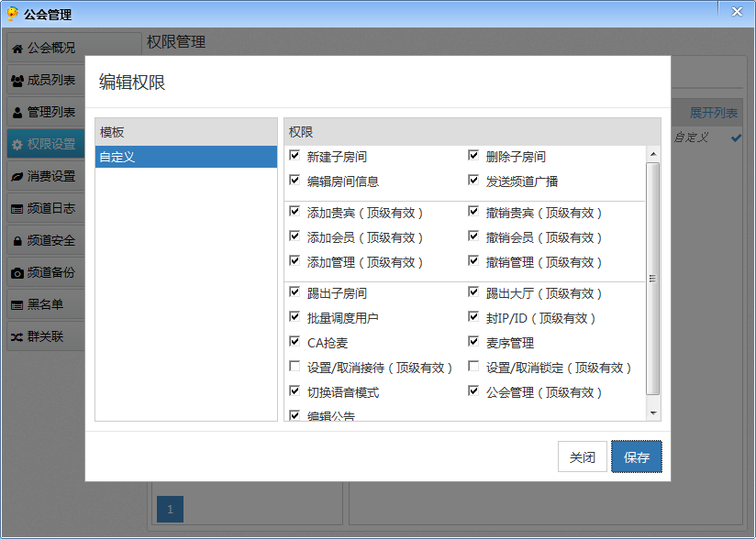Click the list icon beside 频道日志
Viewport: 756px width, 539px height.
coord(17,209)
